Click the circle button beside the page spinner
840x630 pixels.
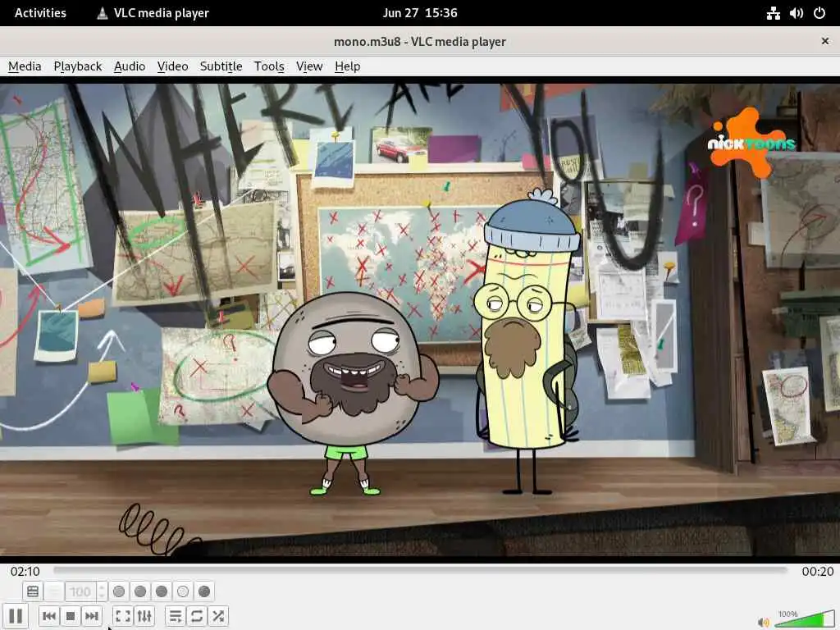click(119, 591)
